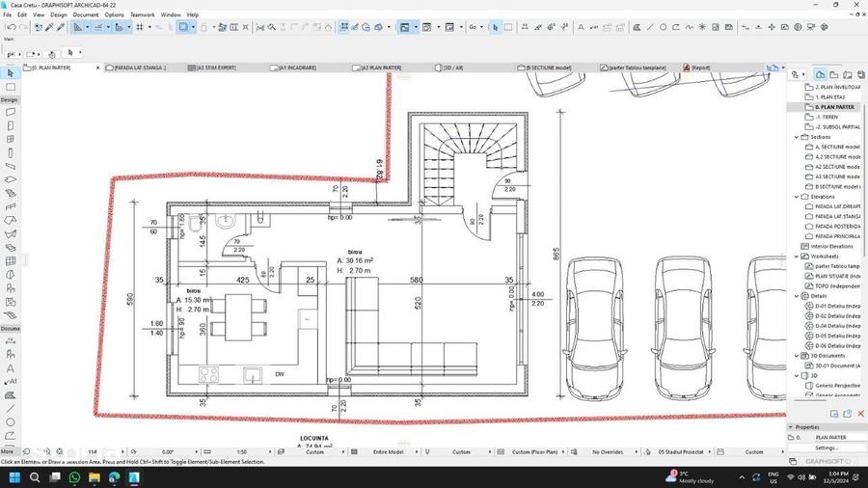Open the Teamwork menu
Image resolution: width=868 pixels, height=488 pixels.
[x=143, y=14]
